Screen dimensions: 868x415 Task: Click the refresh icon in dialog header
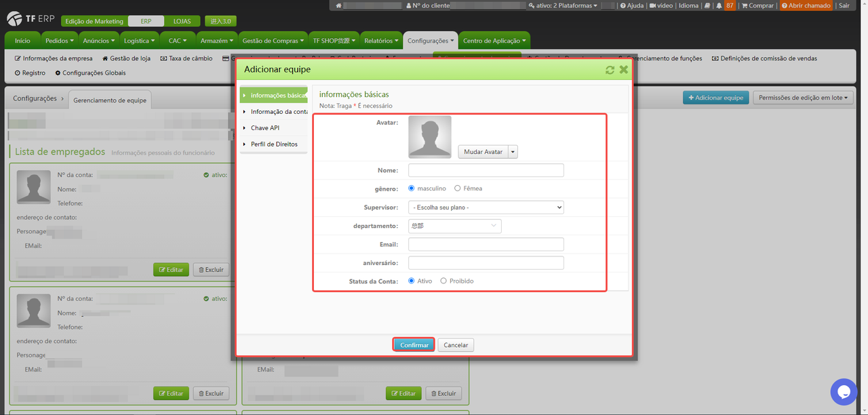610,70
